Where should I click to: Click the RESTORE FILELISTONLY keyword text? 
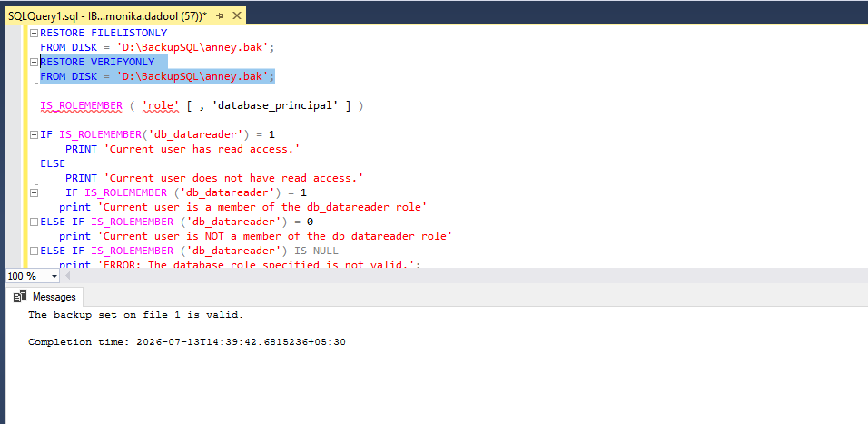point(104,34)
